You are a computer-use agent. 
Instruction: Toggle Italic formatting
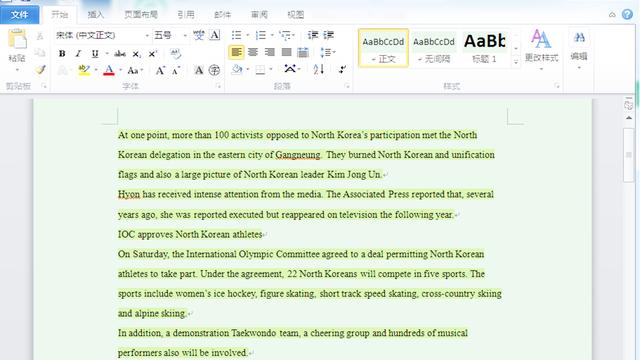click(78, 53)
